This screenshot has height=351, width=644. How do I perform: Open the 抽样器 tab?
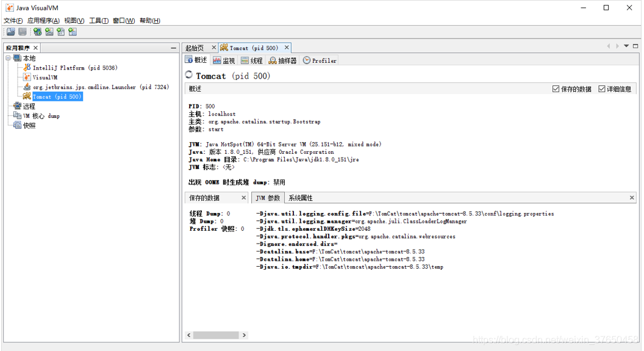[282, 60]
